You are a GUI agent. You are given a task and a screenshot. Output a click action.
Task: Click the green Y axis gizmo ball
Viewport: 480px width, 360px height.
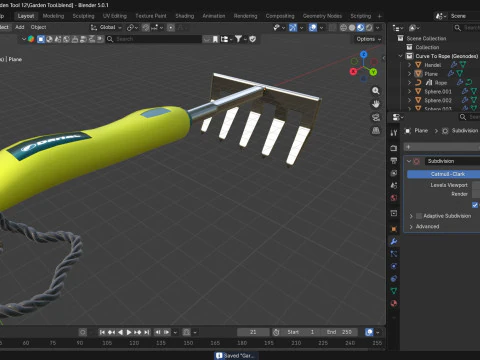tap(373, 72)
